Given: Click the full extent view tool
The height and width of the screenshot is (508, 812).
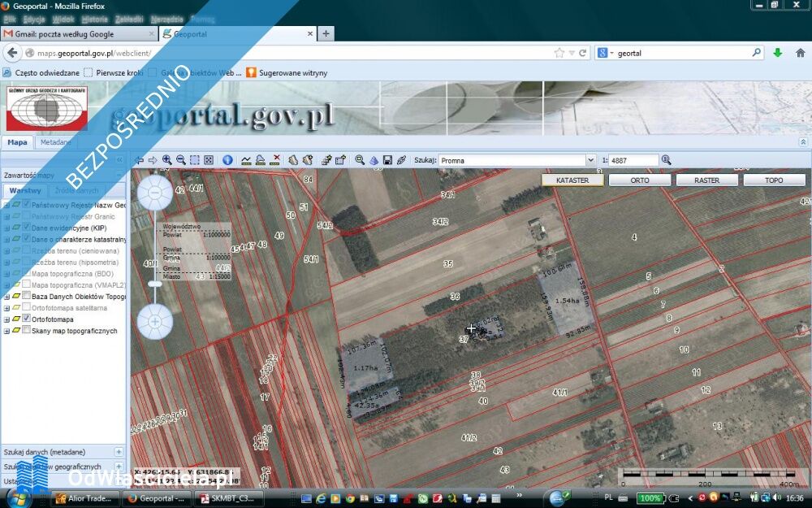Looking at the screenshot, I should (209, 160).
